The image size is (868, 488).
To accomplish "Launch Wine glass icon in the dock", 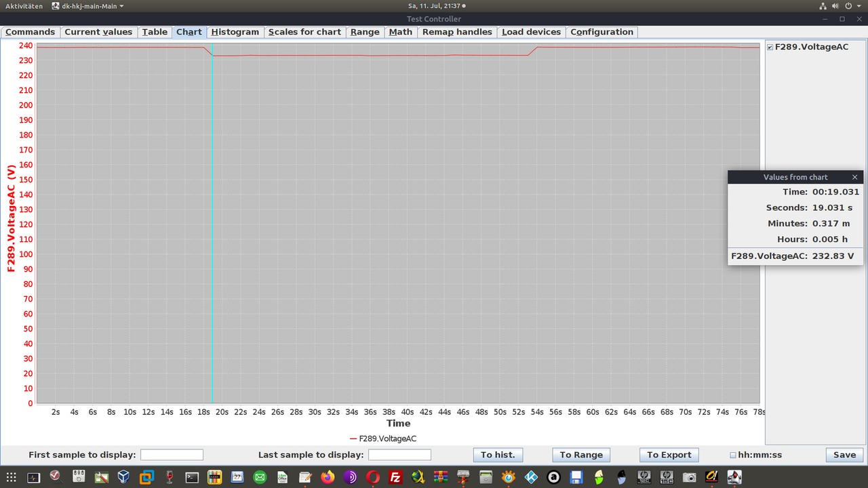I will (x=169, y=478).
